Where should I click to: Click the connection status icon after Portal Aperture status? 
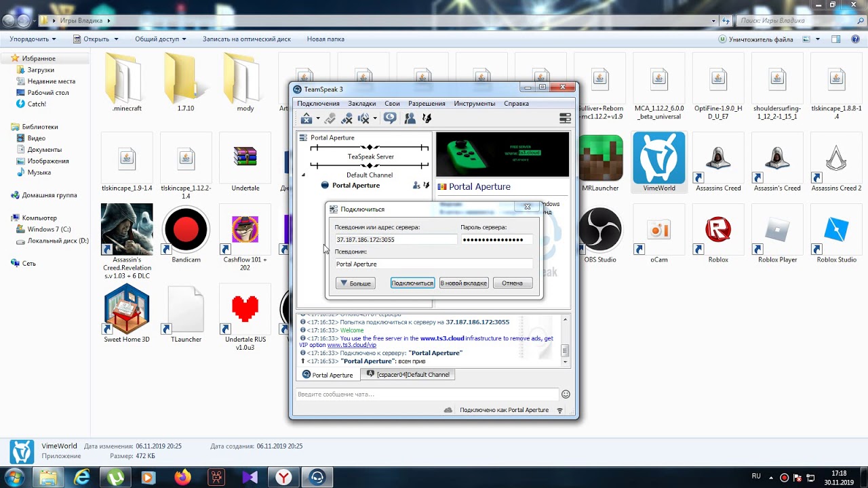coord(559,410)
